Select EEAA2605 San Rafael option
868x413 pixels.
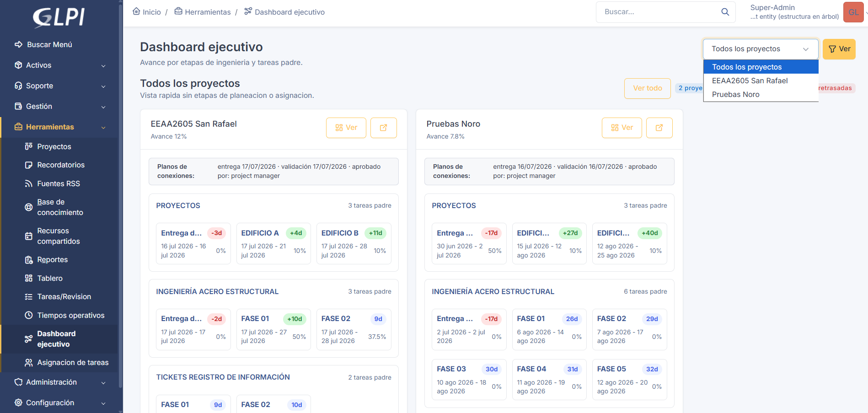[x=761, y=80]
